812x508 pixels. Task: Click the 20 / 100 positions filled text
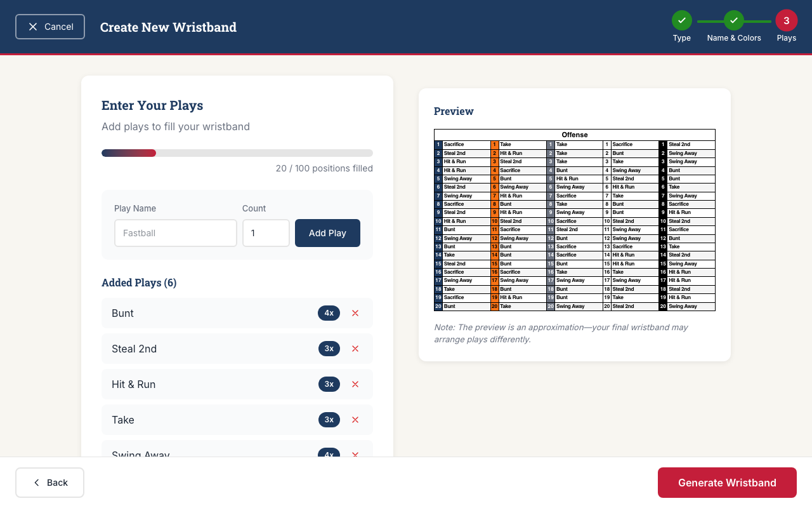324,168
